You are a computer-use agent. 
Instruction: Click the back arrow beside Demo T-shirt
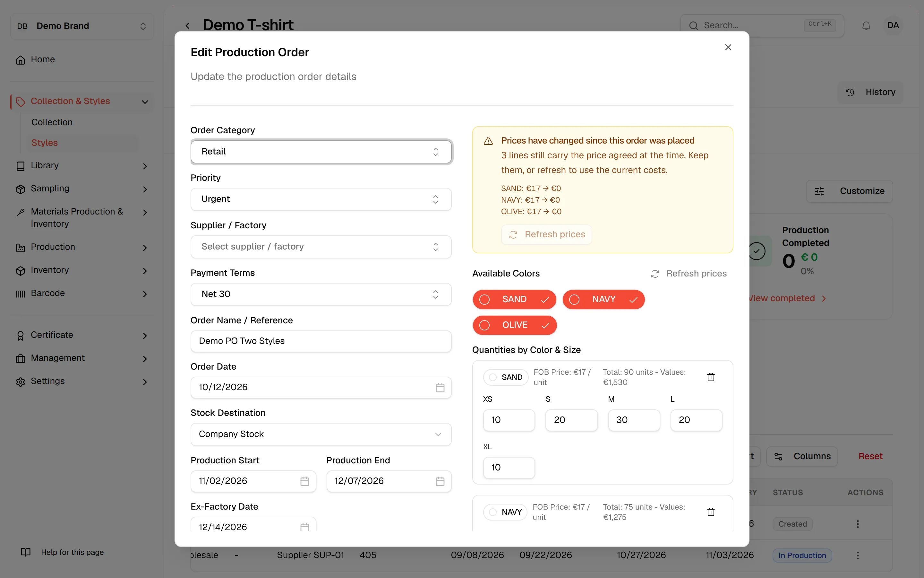[187, 26]
